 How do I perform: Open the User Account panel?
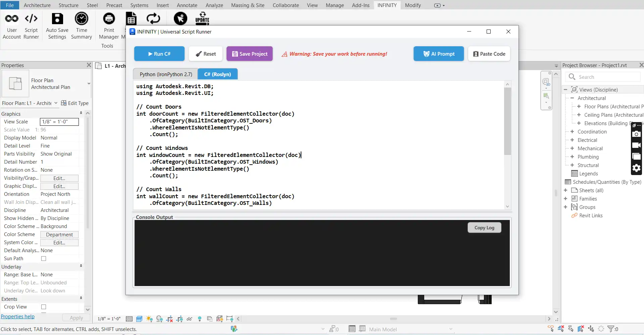(12, 26)
